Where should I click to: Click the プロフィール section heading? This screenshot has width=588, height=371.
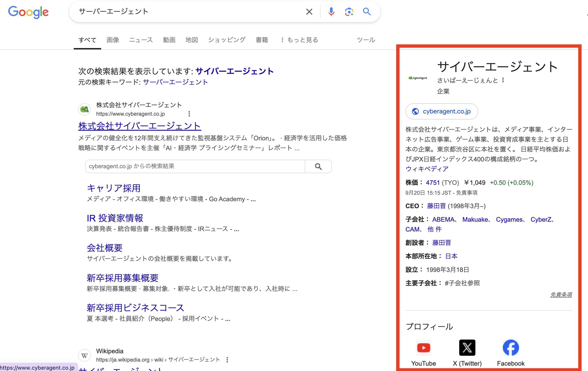point(429,326)
